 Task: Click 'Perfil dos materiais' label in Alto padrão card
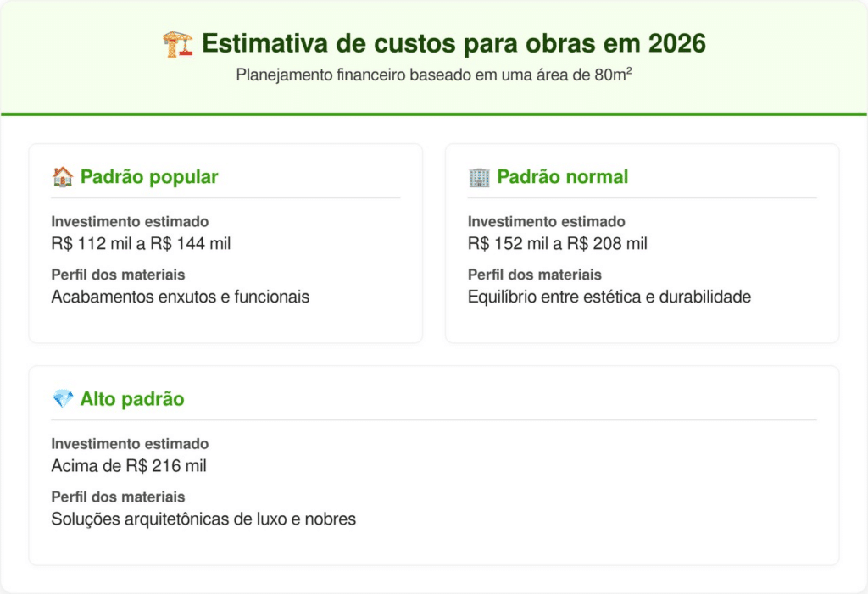(118, 497)
